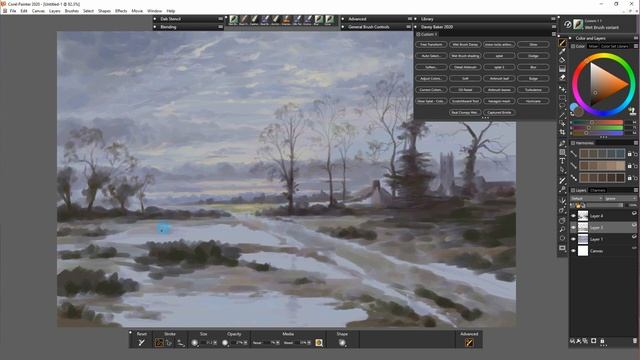
Task: Select the freehand Stroke style icon
Action: click(159, 343)
